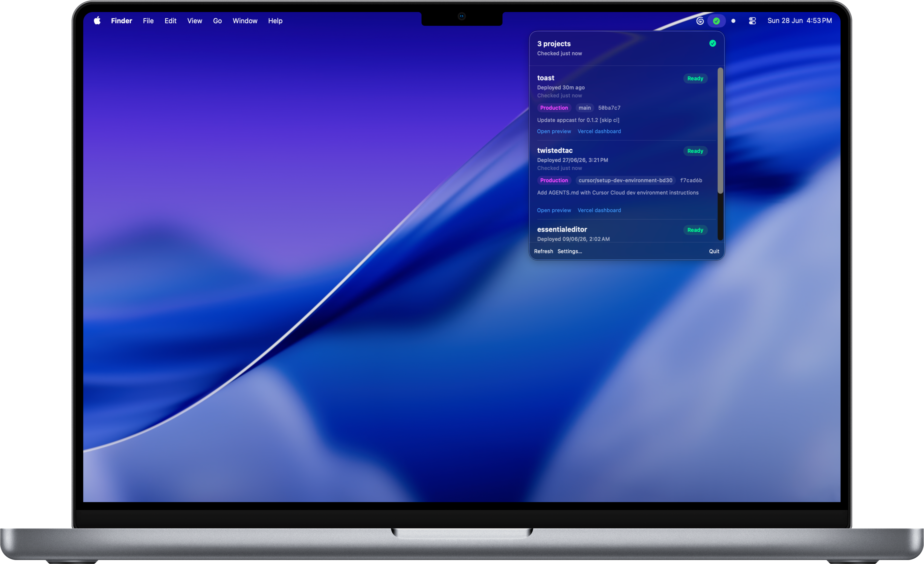Open the Help menu
The width and height of the screenshot is (924, 564).
point(275,21)
